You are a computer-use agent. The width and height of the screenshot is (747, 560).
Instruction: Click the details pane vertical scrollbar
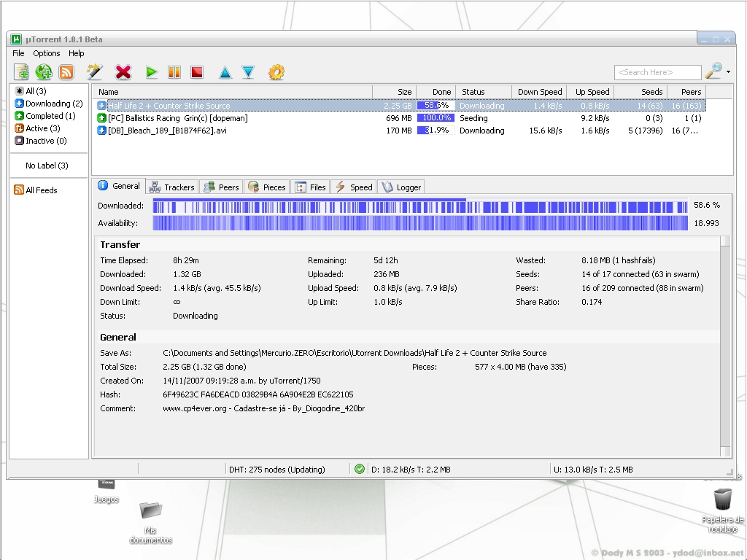click(725, 346)
